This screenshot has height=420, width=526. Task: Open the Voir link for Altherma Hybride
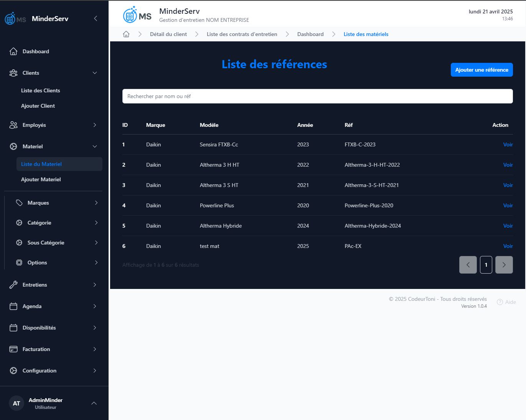508,226
